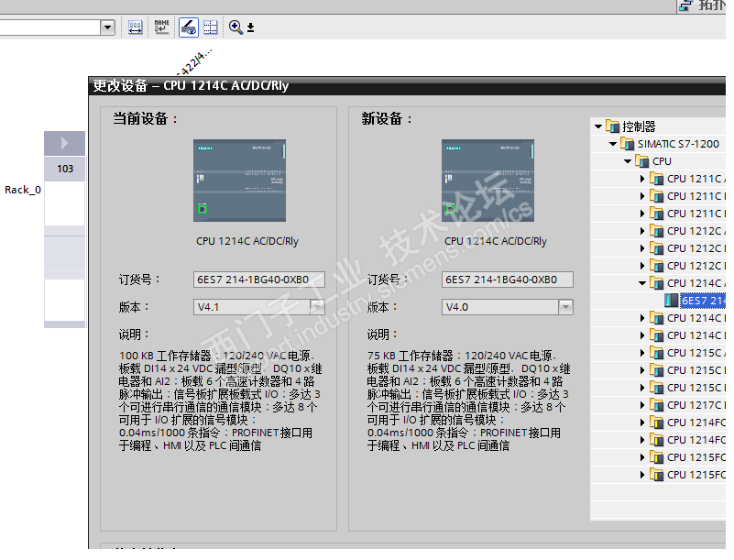This screenshot has height=560, width=734.
Task: Click the CPU folder icon
Action: click(x=641, y=161)
